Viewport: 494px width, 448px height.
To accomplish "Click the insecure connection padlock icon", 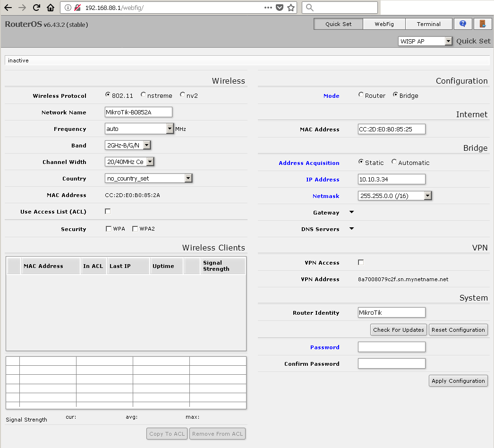I will click(x=77, y=8).
